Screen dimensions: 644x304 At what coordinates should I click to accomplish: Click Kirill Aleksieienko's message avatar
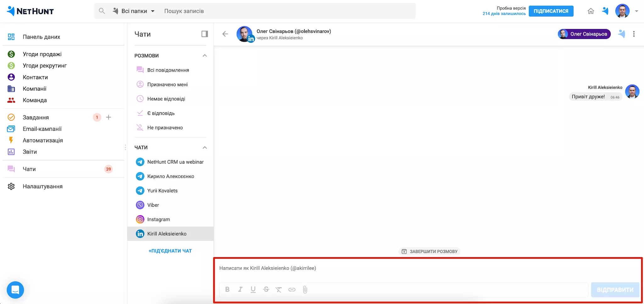pyautogui.click(x=632, y=92)
